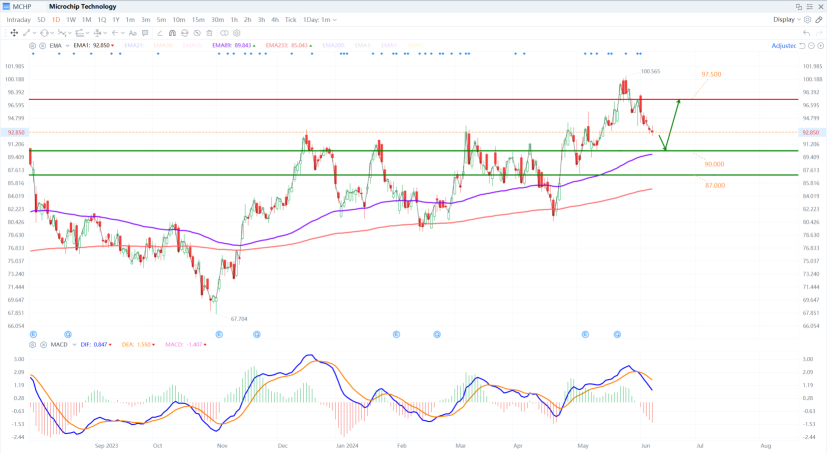Expand arrow tool options arrow

123,33
